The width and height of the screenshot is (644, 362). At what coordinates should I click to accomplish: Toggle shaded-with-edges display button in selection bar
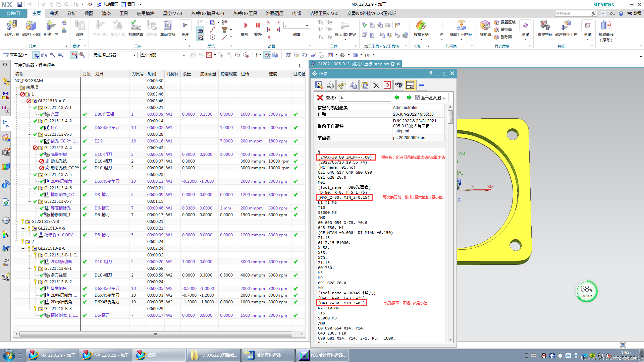267,55
